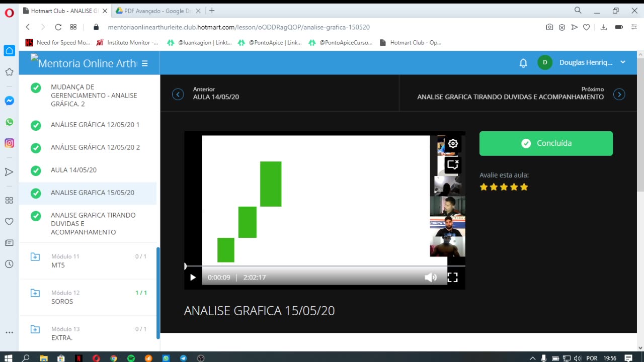Screen dimensions: 644x362
Task: Open Hotmart Club bookmark
Action: 411,43
